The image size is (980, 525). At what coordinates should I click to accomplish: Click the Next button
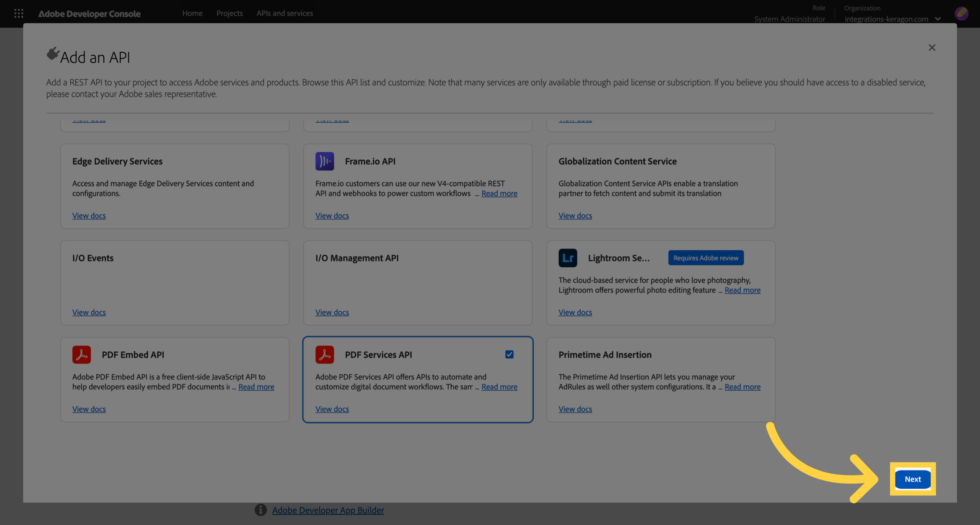913,479
